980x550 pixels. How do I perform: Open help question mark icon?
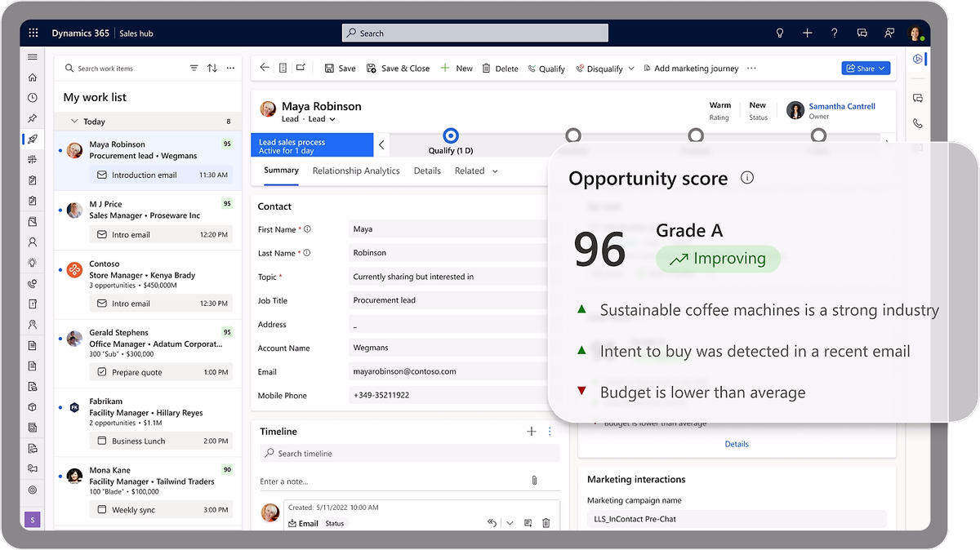[834, 33]
